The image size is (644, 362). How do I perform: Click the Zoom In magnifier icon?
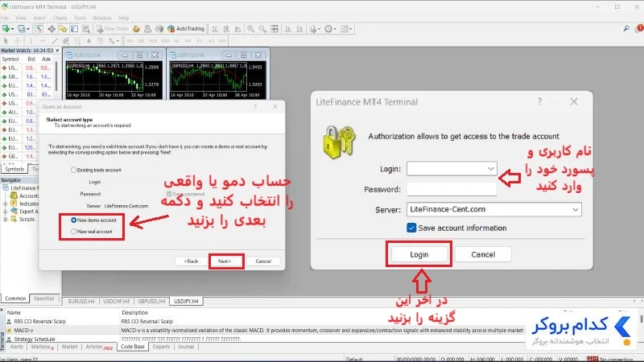[x=250, y=29]
